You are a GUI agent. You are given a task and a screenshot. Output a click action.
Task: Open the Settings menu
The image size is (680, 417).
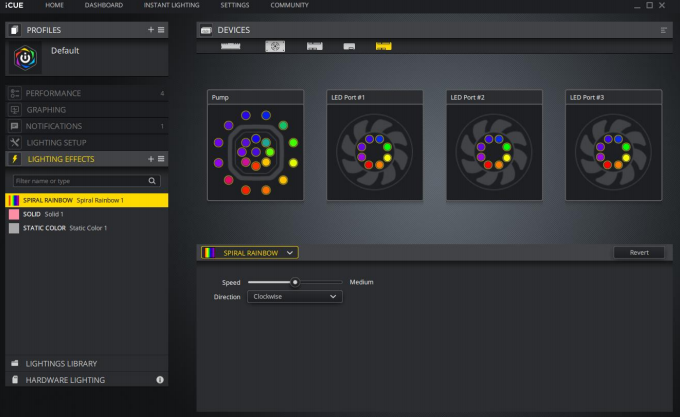point(235,5)
